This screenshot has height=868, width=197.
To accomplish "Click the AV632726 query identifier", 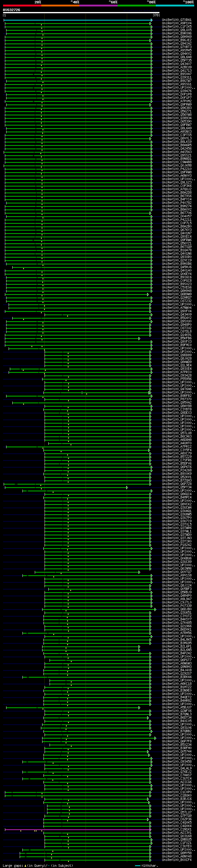I will point(11,10).
